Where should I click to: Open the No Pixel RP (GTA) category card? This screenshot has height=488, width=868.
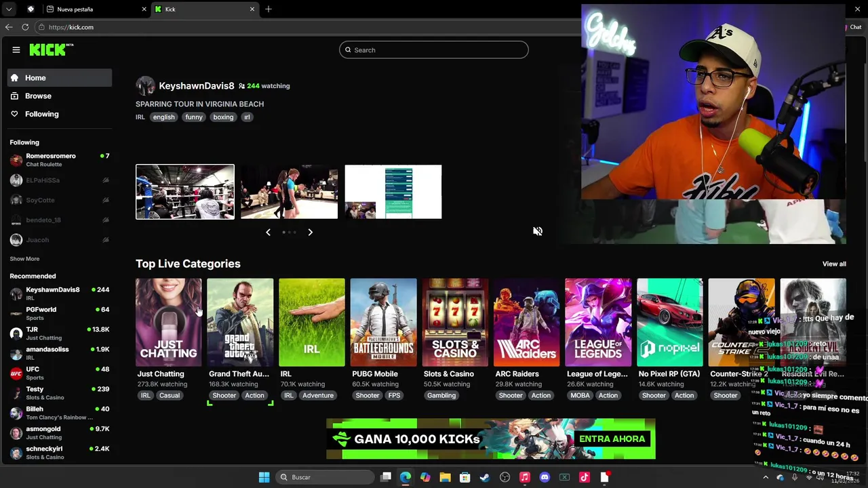coord(670,323)
